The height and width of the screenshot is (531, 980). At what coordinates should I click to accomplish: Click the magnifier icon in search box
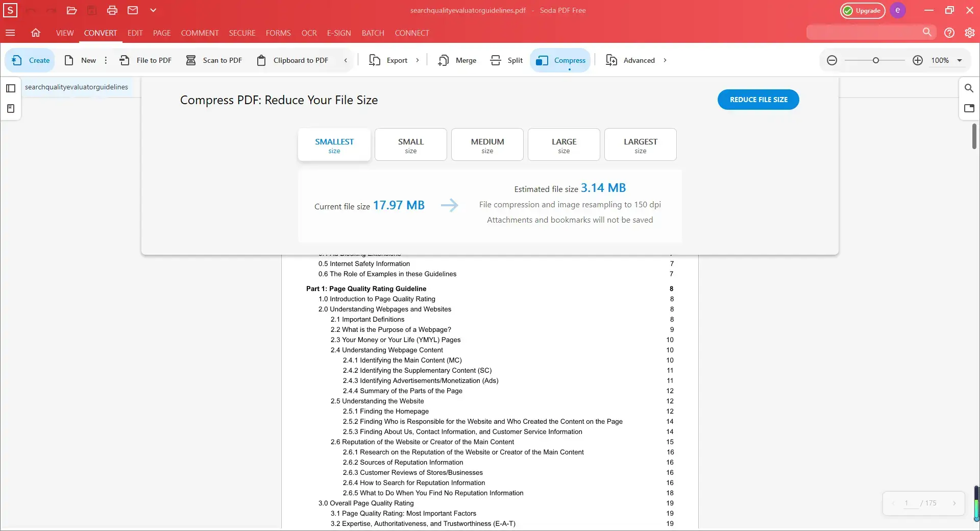[927, 32]
